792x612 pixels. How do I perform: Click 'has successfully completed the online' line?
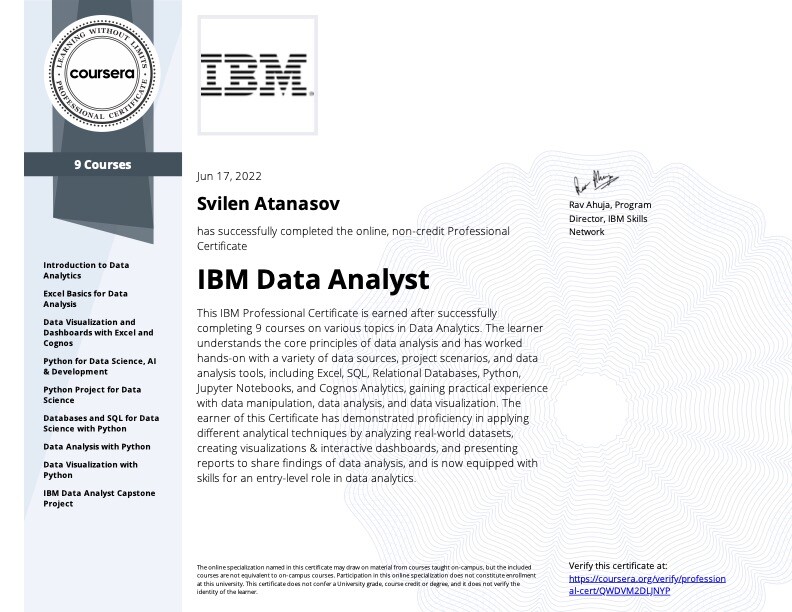click(x=353, y=238)
